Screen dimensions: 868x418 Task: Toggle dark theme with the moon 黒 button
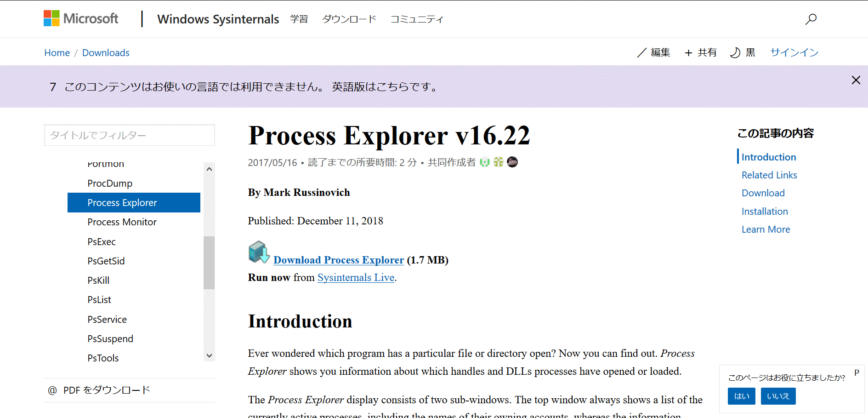(743, 52)
